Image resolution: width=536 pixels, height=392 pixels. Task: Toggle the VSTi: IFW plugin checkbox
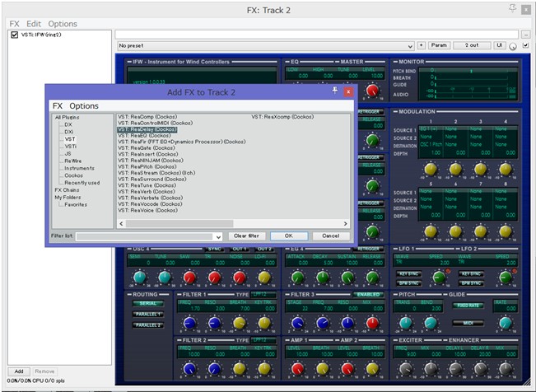(x=15, y=35)
